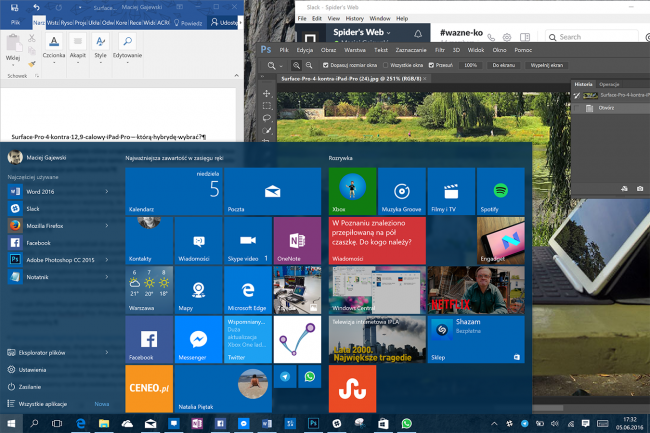This screenshot has width=650, height=433.
Task: Click the Slack notifications bell icon
Action: pos(418,34)
